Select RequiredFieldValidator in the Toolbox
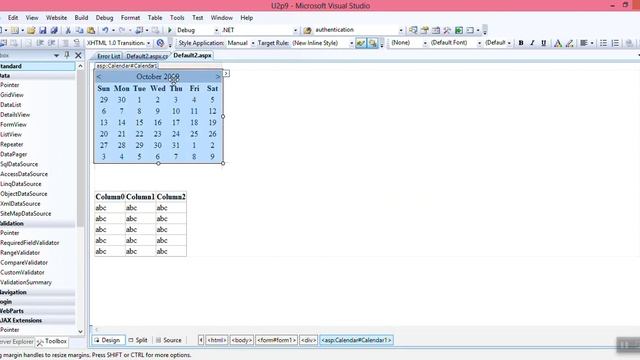This screenshot has height=360, width=640. coord(29,243)
